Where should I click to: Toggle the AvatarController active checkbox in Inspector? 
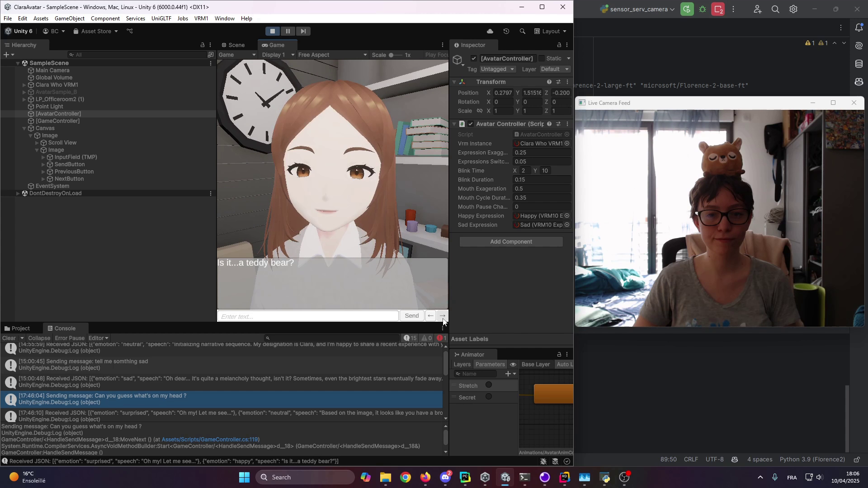point(473,58)
